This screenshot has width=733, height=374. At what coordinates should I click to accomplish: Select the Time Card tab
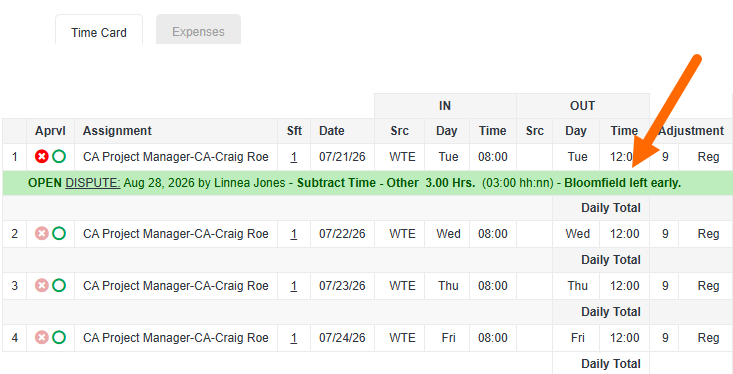[x=99, y=32]
